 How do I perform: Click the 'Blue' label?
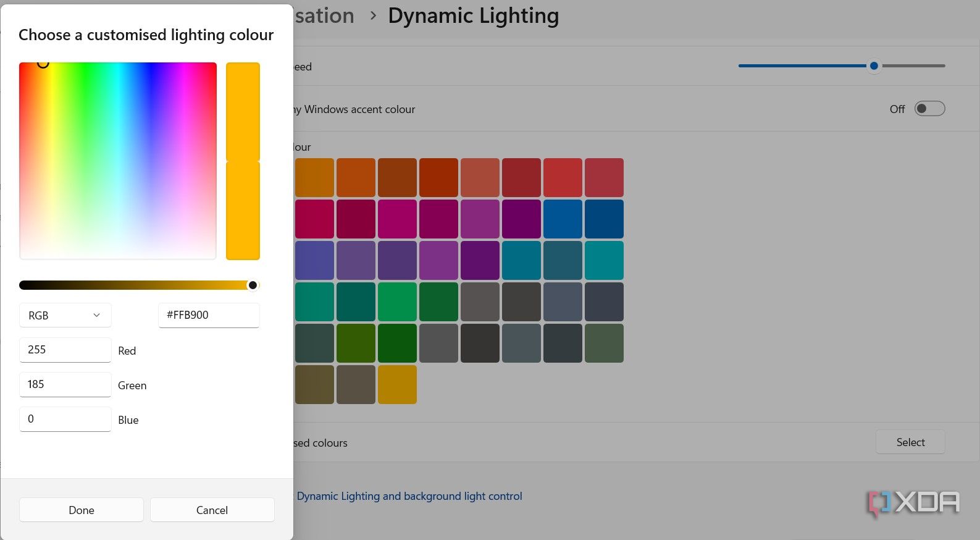[x=128, y=420]
